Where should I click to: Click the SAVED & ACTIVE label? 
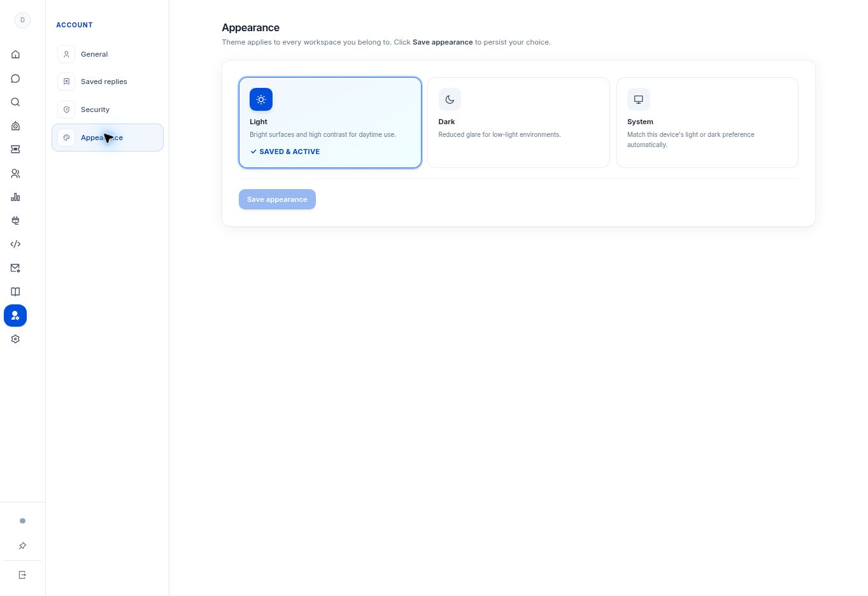point(285,152)
